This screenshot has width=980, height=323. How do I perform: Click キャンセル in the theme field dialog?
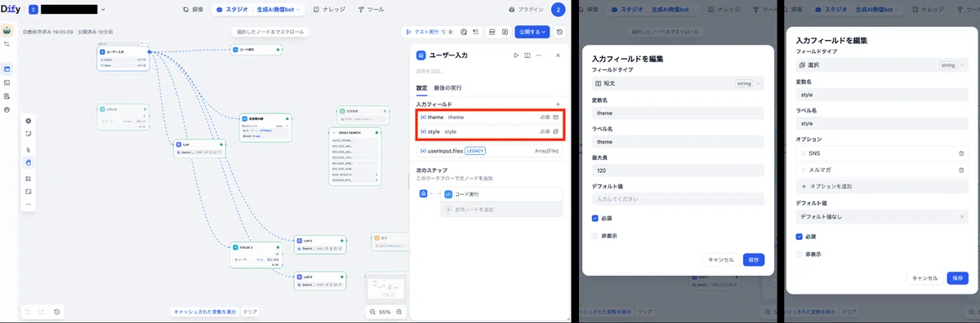tap(722, 259)
